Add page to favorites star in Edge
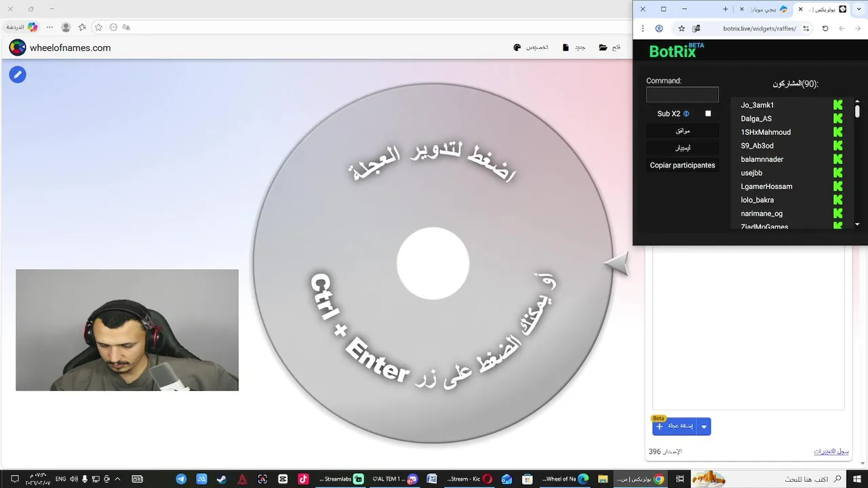This screenshot has width=868, height=488. coord(98,27)
